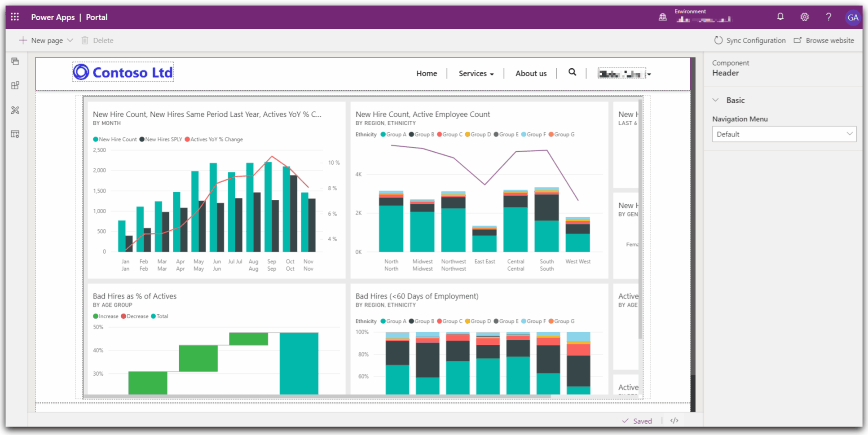Open Templates panel in left sidebar
This screenshot has width=868, height=435.
[x=15, y=134]
